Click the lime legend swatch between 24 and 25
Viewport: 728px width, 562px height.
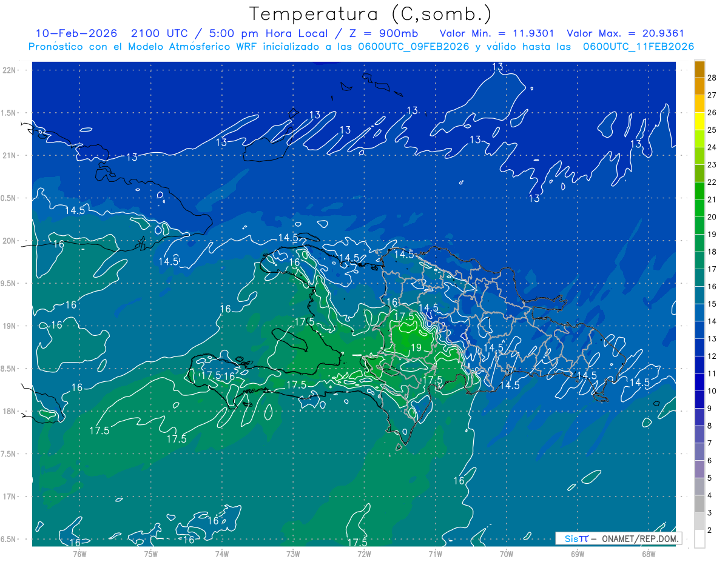(699, 138)
